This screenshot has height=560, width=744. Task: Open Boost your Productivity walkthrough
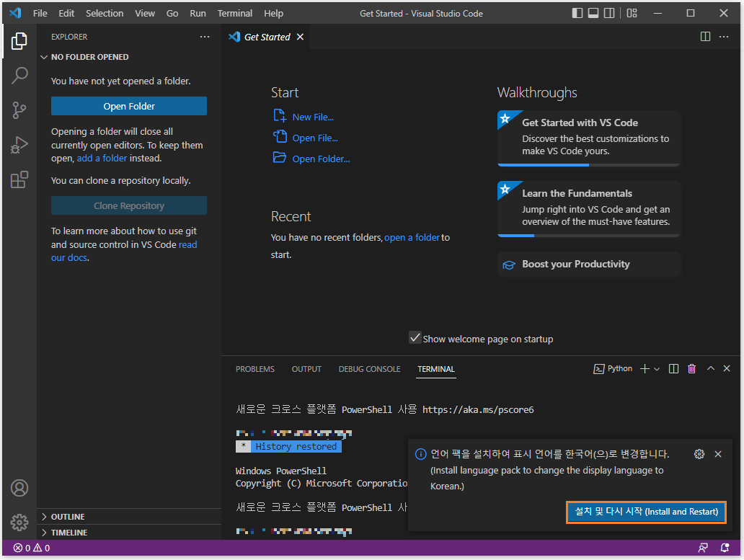(588, 264)
